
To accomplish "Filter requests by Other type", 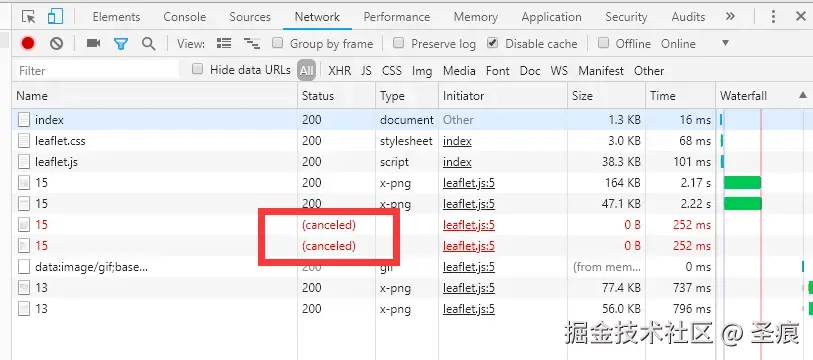I will click(x=649, y=71).
